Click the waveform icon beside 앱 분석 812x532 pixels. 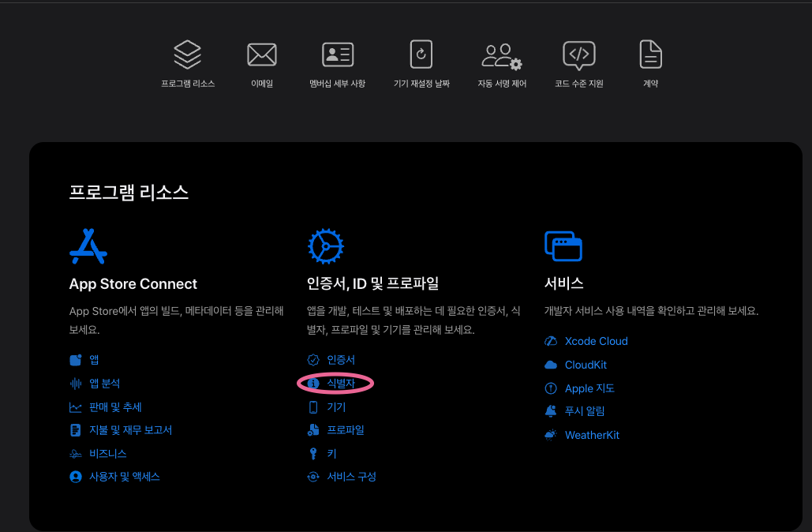point(76,384)
